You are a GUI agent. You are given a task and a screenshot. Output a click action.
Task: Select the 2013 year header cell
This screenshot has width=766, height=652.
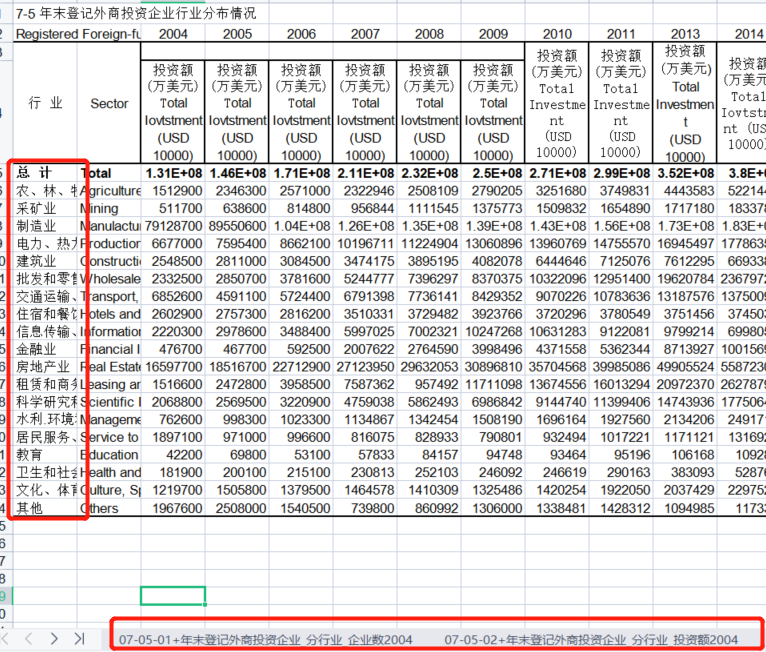click(x=685, y=34)
